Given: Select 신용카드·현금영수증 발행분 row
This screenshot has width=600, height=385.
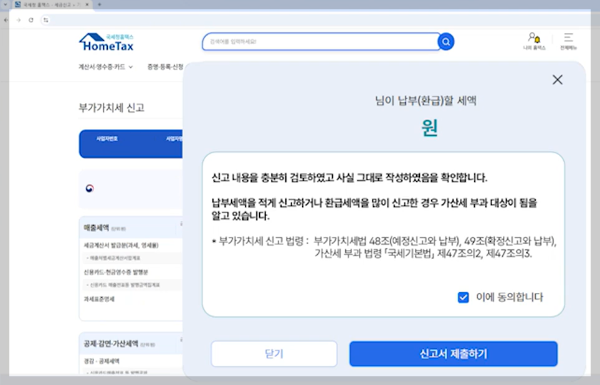Looking at the screenshot, I should [x=116, y=272].
